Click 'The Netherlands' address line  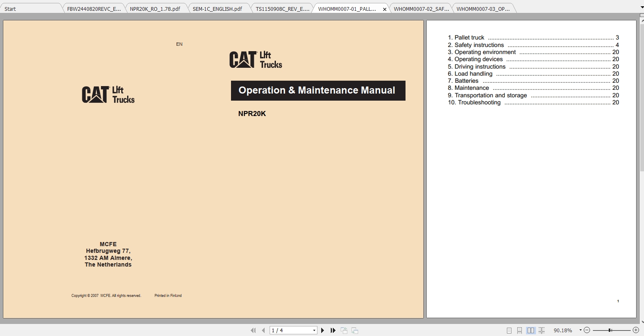click(x=108, y=264)
